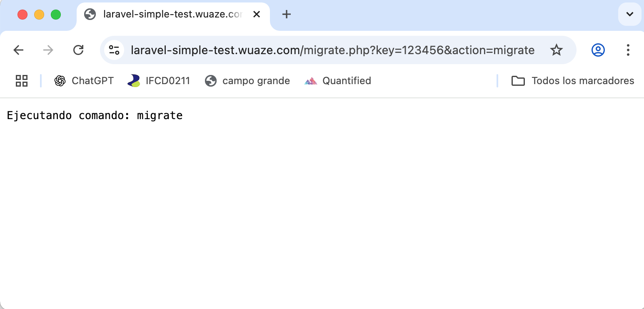Open the Quantified bookmark

tap(338, 81)
